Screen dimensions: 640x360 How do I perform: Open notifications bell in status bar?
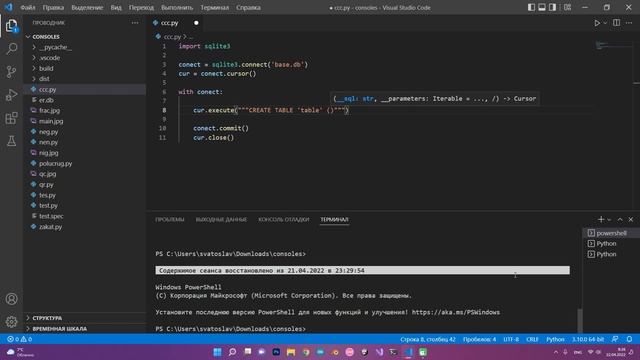[x=629, y=339]
